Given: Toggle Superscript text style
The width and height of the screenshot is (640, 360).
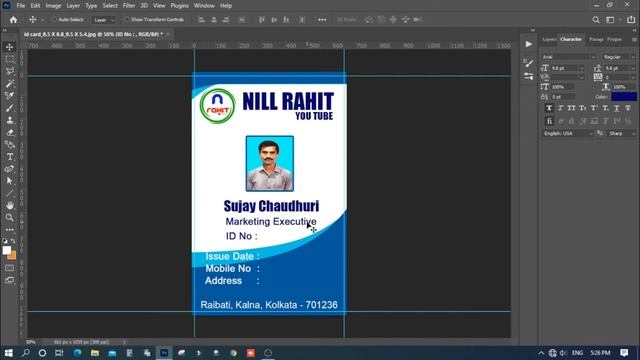Looking at the screenshot, I should pos(594,108).
